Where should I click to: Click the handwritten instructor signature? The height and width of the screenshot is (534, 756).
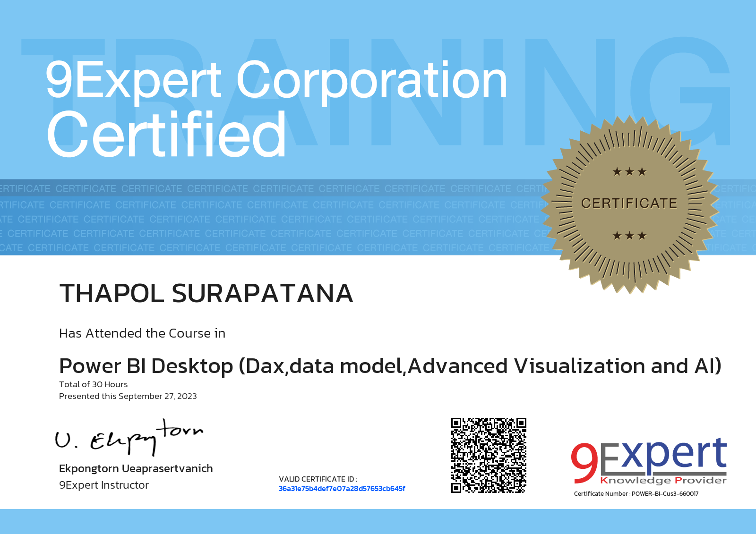click(x=129, y=437)
